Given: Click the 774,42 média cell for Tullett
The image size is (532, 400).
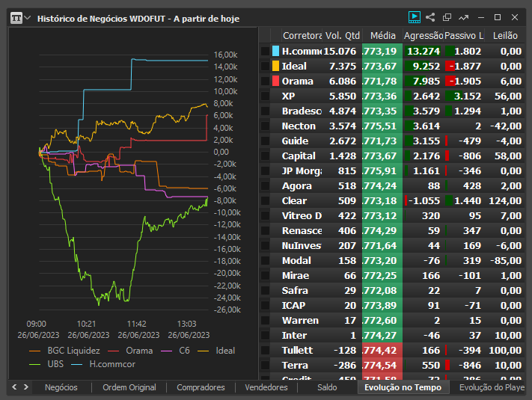Looking at the screenshot, I should pyautogui.click(x=382, y=350).
